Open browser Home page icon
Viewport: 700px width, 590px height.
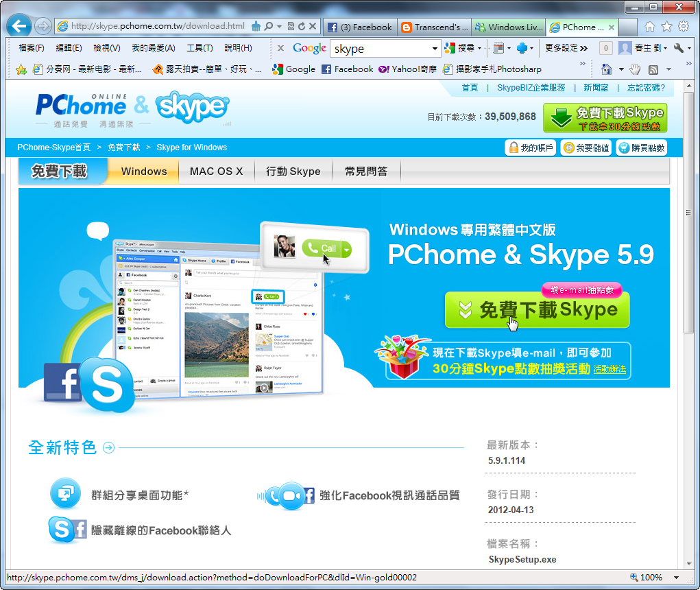(650, 27)
